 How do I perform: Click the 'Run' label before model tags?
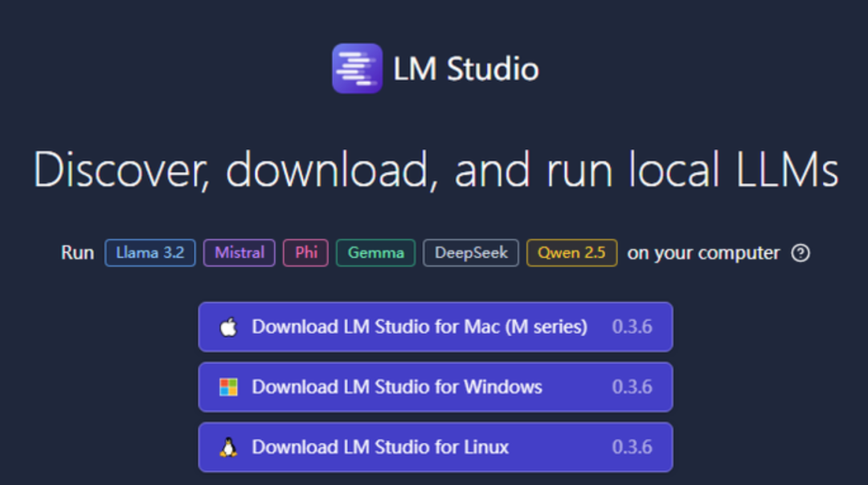click(77, 253)
